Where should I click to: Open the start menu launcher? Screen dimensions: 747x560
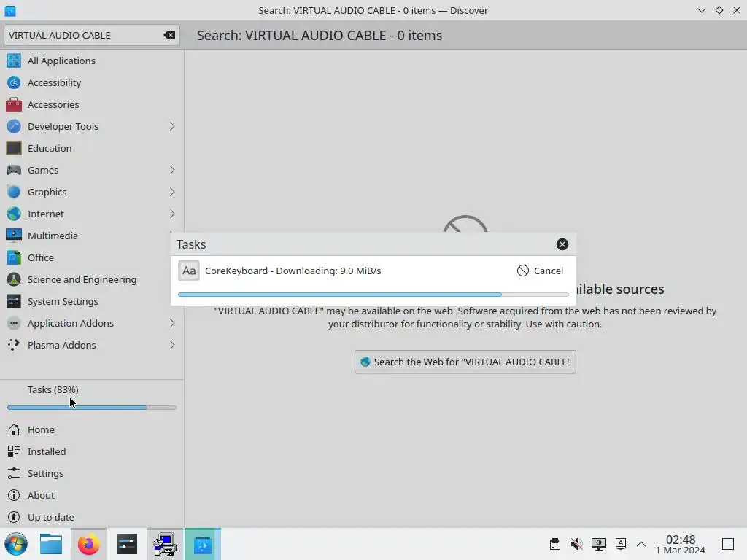(x=16, y=544)
